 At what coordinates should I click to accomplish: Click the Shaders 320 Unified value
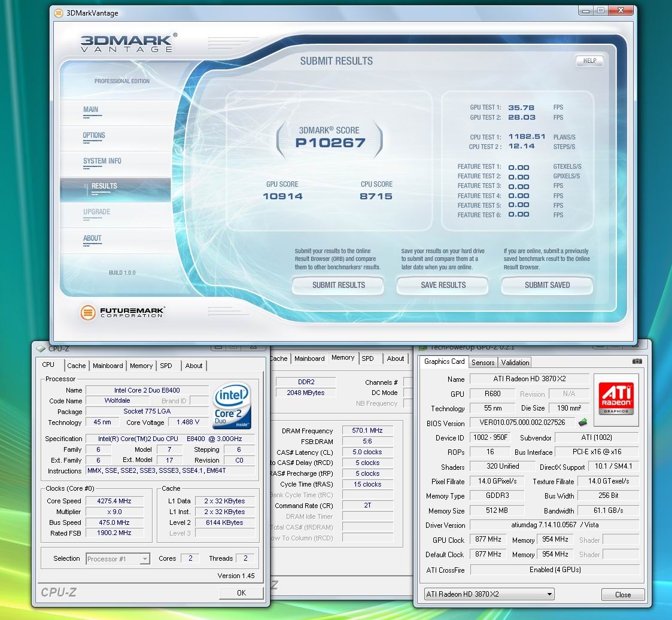pyautogui.click(x=503, y=466)
